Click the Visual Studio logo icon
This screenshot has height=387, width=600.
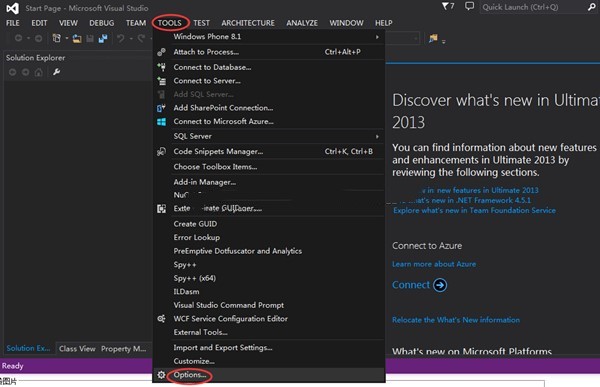pos(12,8)
